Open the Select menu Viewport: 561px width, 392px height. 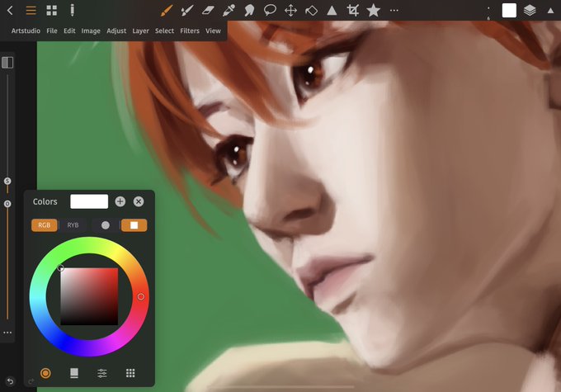(164, 31)
